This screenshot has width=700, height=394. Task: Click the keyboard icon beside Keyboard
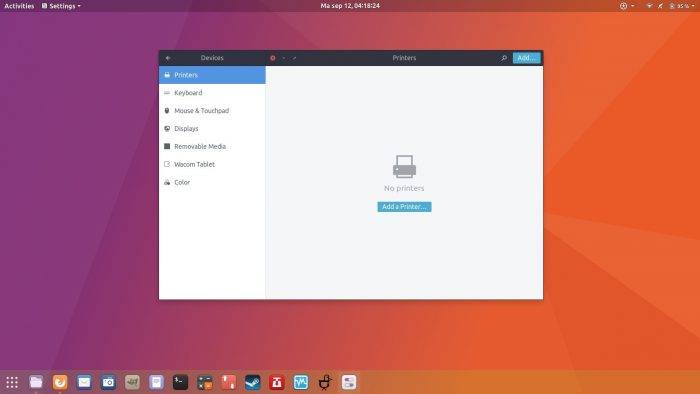coord(167,93)
